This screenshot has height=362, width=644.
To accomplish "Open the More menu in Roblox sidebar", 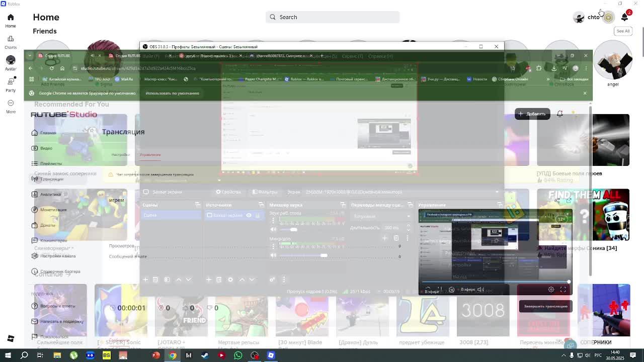I will point(11,106).
